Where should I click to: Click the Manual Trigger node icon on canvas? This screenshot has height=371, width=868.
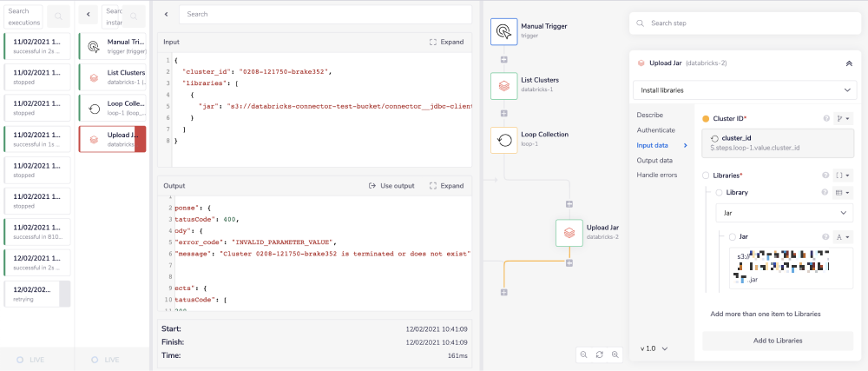point(503,32)
